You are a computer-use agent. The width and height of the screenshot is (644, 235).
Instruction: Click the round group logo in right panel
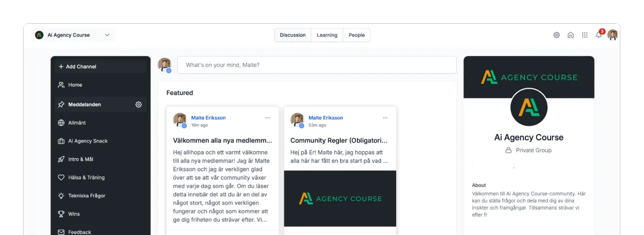coord(529,107)
